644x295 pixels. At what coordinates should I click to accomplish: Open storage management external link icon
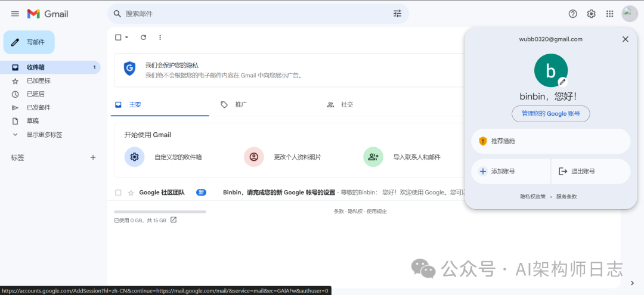[174, 220]
